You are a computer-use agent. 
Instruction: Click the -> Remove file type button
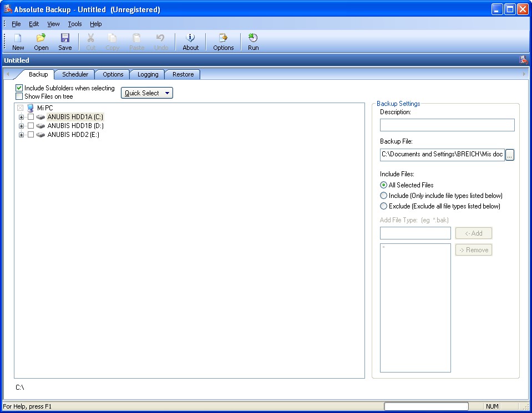[474, 250]
